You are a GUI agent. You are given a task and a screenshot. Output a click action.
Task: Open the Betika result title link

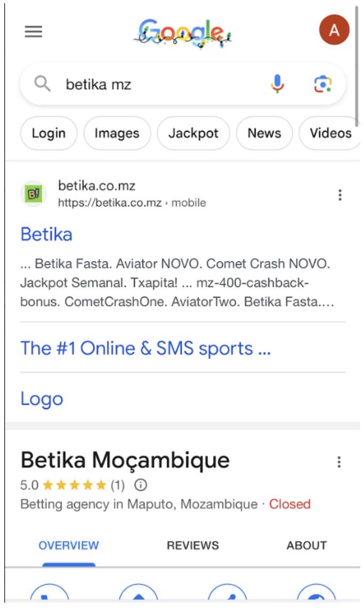click(x=46, y=234)
